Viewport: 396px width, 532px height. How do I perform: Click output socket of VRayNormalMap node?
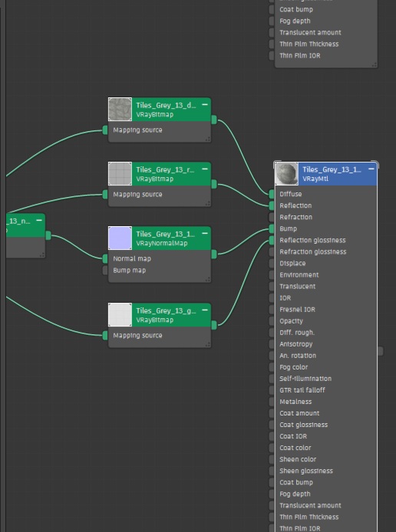point(214,255)
